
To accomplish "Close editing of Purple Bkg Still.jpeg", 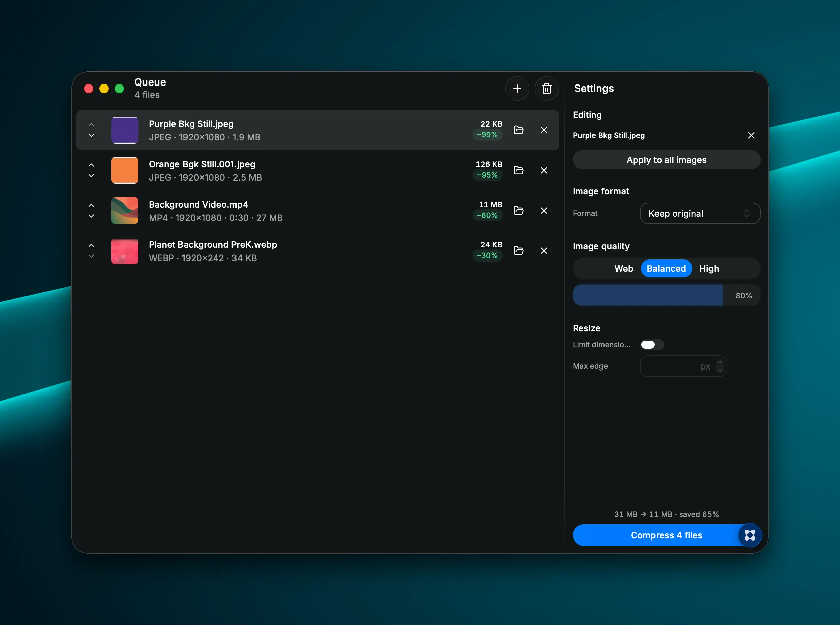I will click(751, 135).
